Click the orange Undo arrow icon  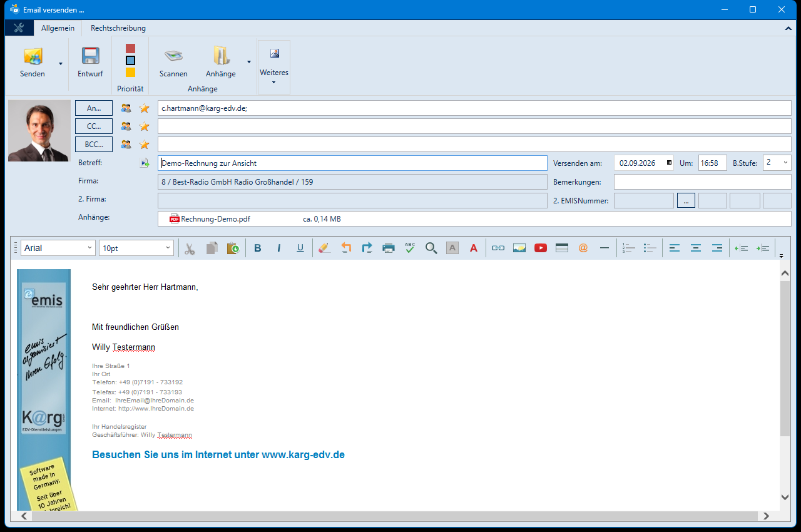(346, 248)
